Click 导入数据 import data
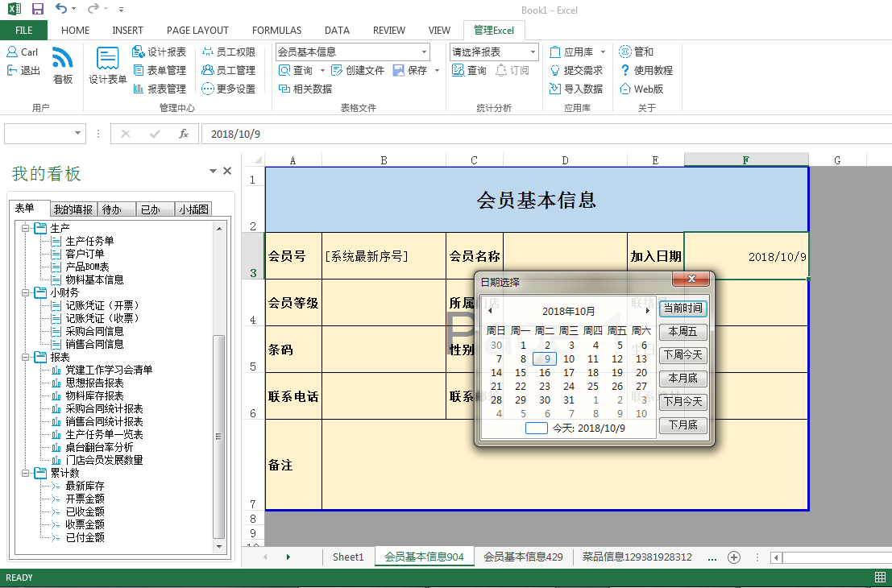 point(576,89)
